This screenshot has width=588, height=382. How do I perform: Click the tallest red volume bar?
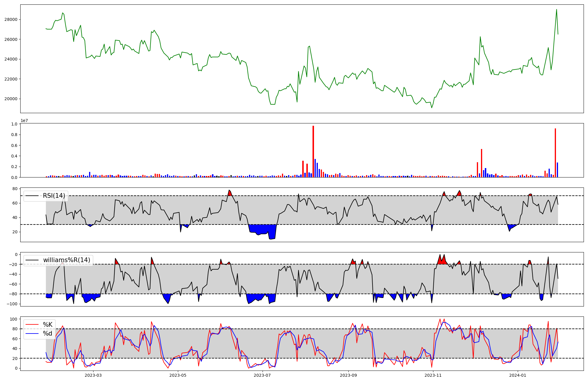pos(313,151)
